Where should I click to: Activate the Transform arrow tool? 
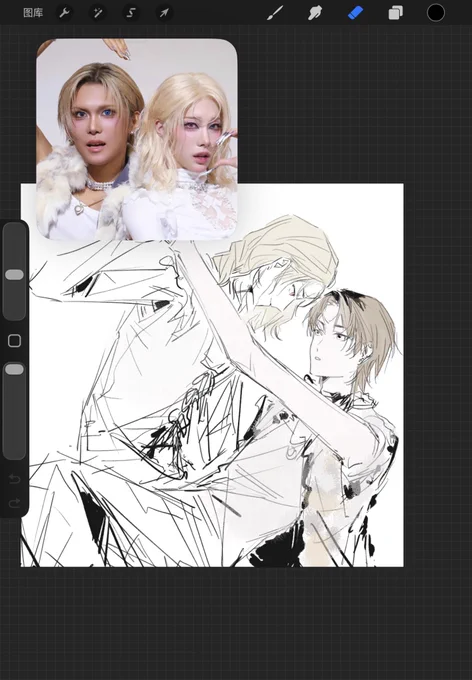tap(164, 13)
